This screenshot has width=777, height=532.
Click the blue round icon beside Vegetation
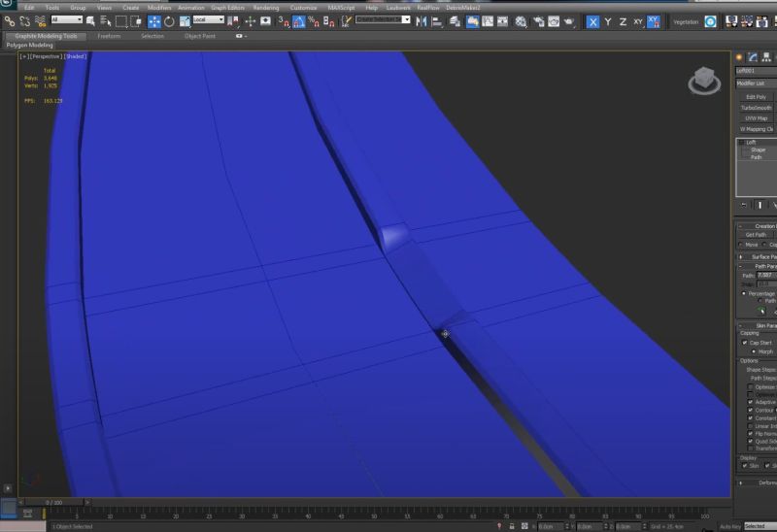(x=711, y=21)
